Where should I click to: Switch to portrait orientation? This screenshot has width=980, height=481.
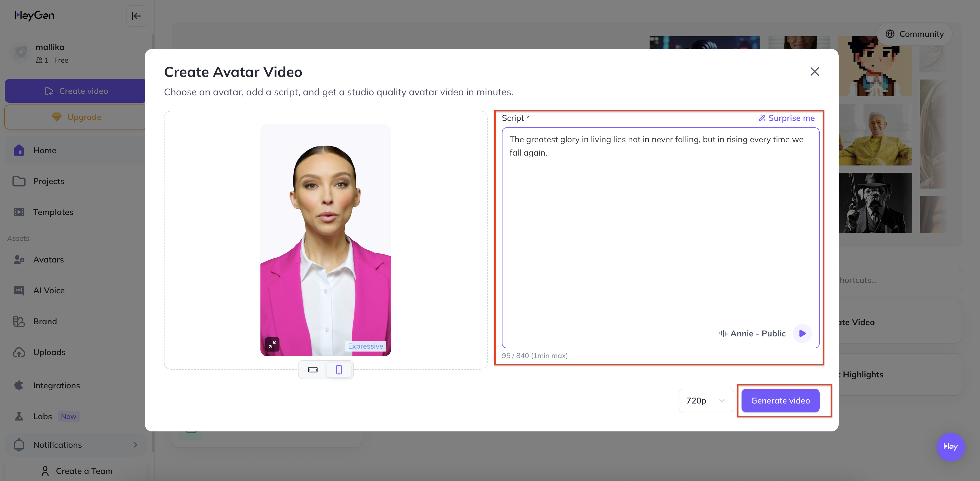point(339,370)
